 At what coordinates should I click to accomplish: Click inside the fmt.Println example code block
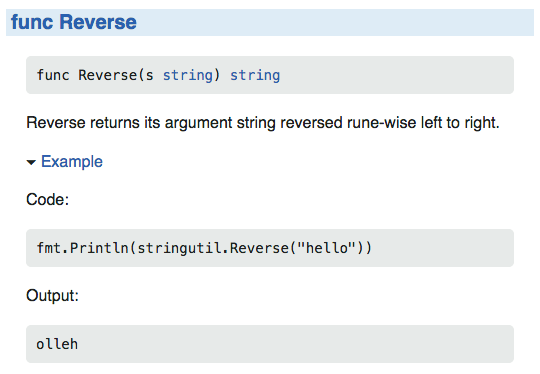point(270,248)
